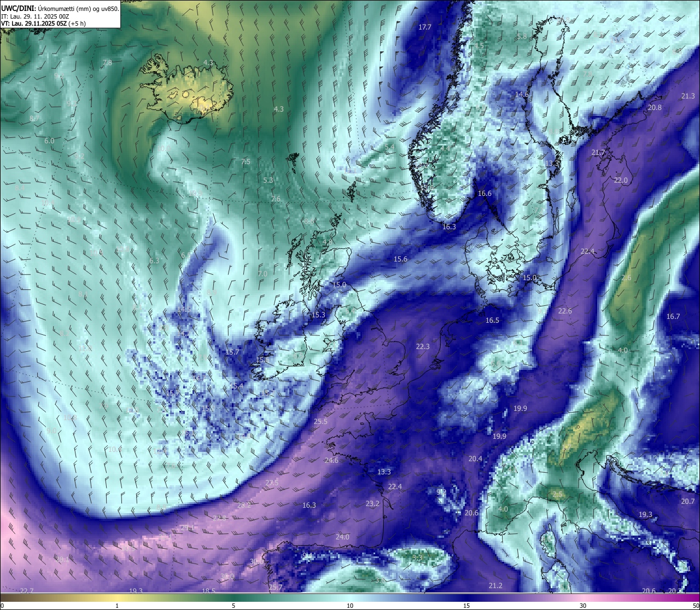Click the 2.5 value over the Alps
Screen dimensions: 700x610
557,495
